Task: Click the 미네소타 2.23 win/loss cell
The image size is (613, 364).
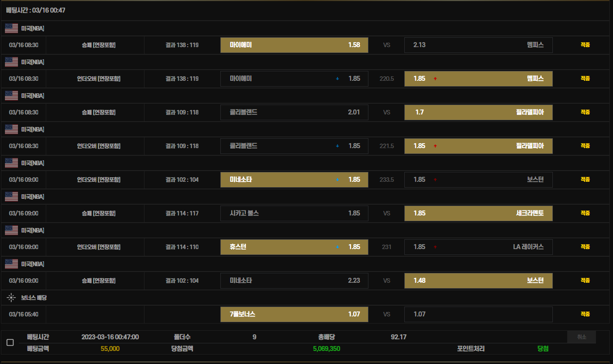Action: click(x=294, y=281)
